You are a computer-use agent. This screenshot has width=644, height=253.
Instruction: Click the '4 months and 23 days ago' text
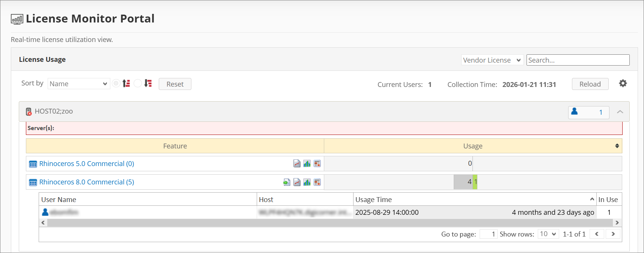click(x=553, y=213)
